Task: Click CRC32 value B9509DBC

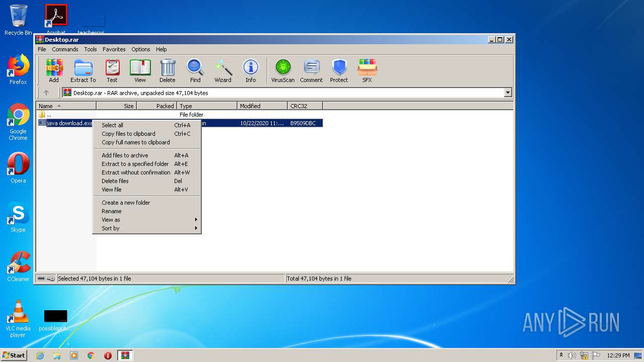Action: coord(303,123)
